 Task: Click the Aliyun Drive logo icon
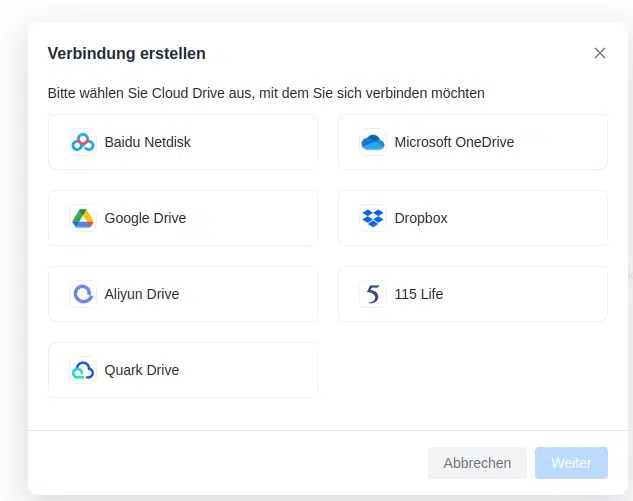click(82, 294)
